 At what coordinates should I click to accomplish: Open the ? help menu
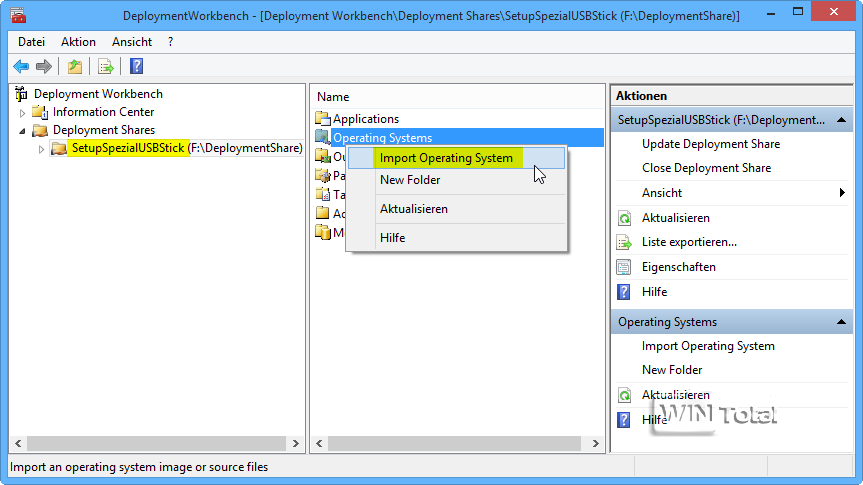pos(171,42)
